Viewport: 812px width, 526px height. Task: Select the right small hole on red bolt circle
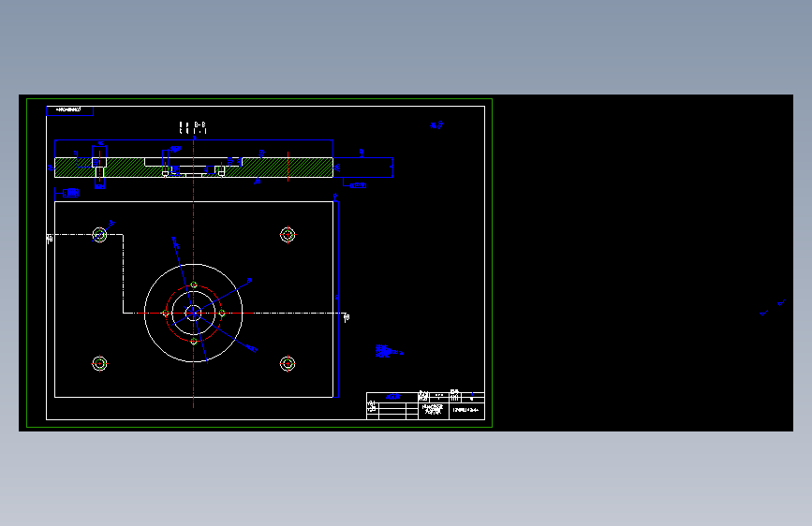point(222,313)
